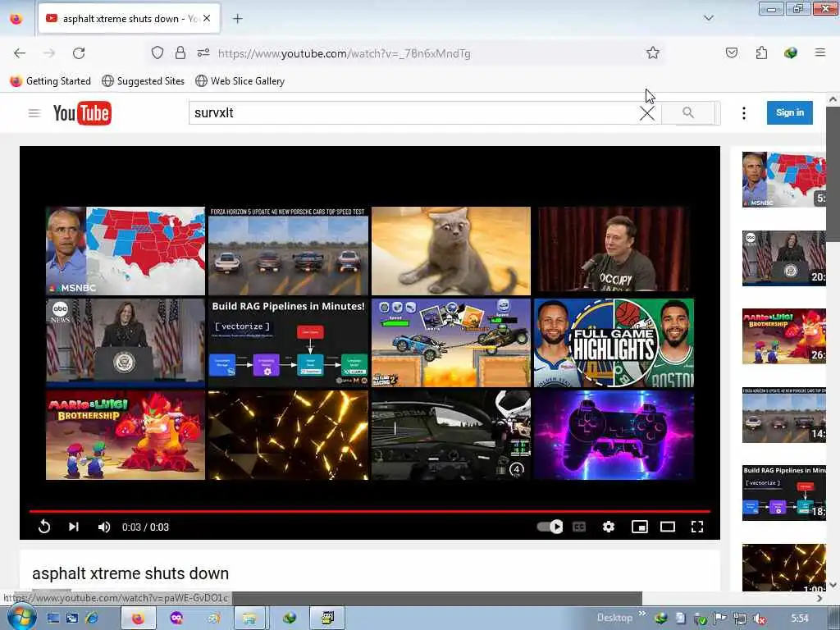Open the Firefox extensions puzzle icon
Image resolution: width=840 pixels, height=630 pixels.
click(761, 52)
